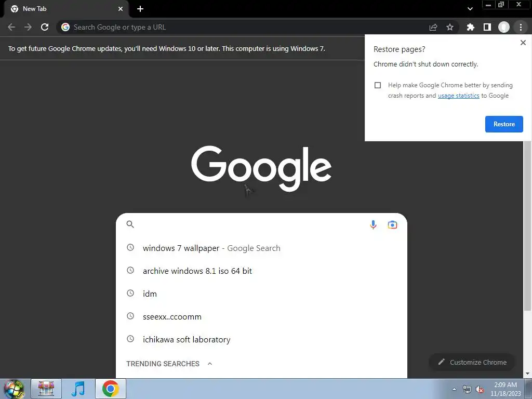Viewport: 532px width, 399px height.
Task: Open the music note taskbar app
Action: [78, 389]
